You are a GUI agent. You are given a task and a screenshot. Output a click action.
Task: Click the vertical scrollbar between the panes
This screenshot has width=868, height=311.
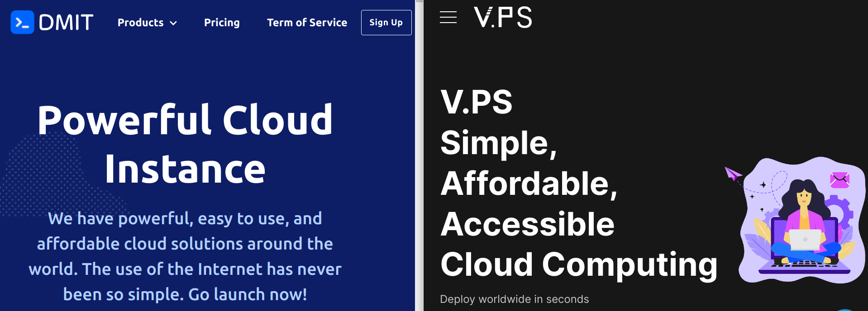[419, 155]
